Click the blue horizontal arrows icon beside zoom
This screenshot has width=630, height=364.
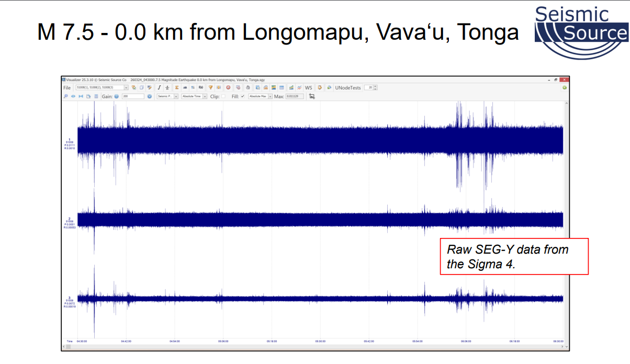(x=73, y=96)
